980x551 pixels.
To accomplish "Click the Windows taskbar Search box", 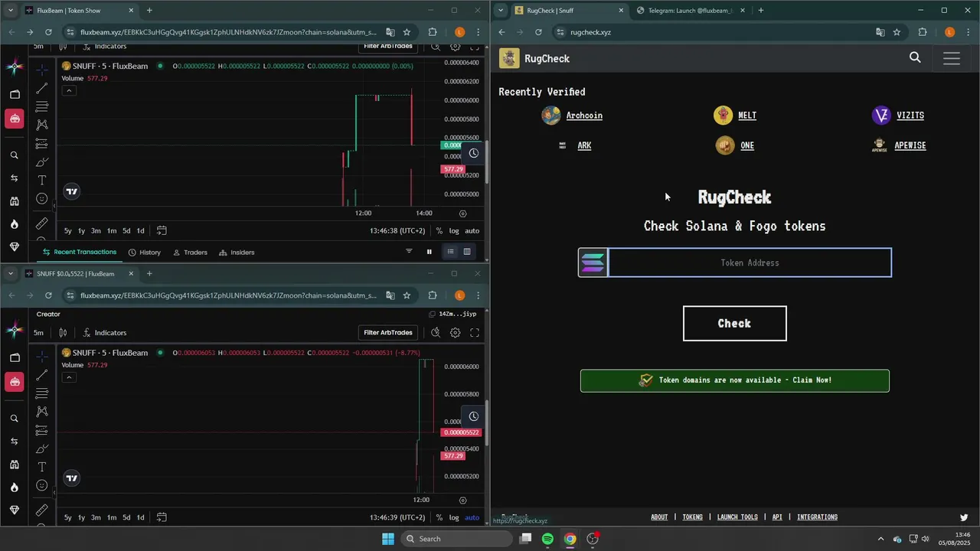I will 456,539.
